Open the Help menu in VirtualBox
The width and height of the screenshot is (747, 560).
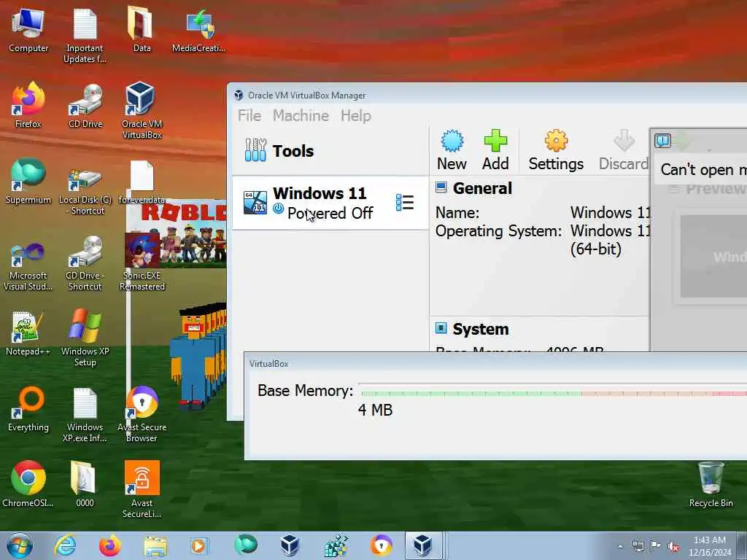click(355, 116)
